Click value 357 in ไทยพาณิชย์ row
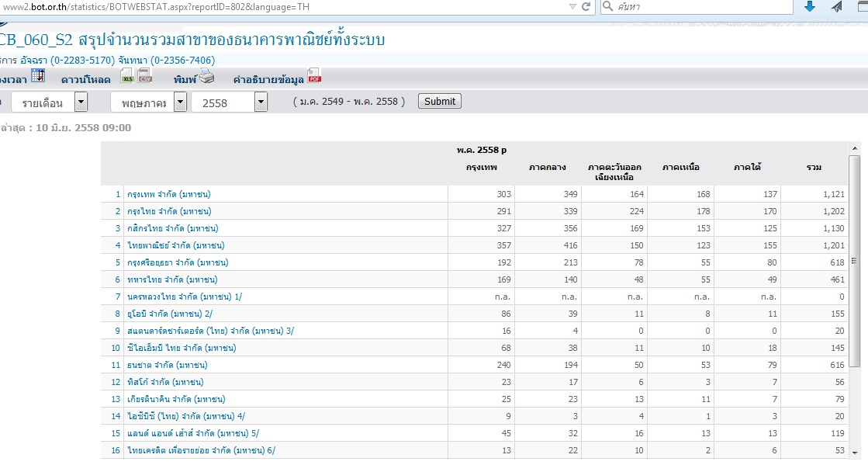 coord(503,245)
